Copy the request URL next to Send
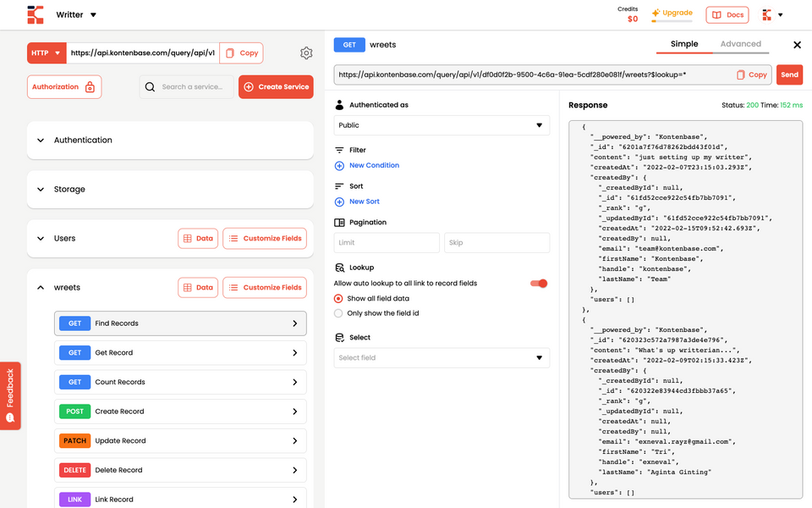812x508 pixels. (x=752, y=75)
